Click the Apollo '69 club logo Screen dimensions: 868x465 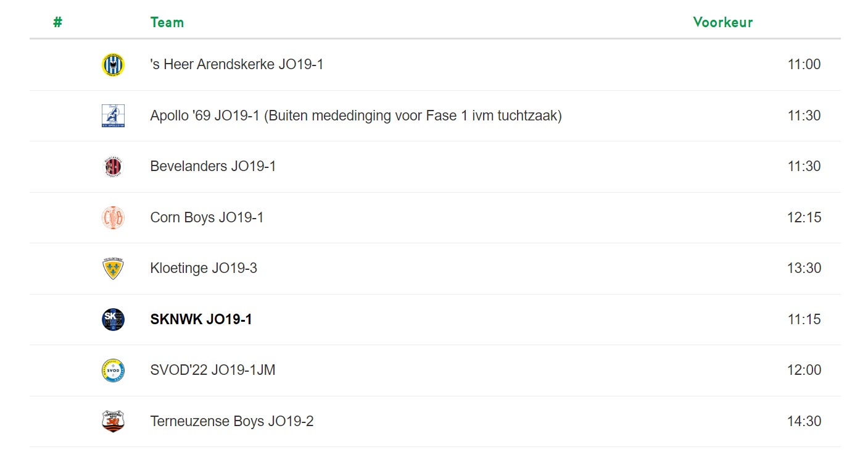coord(113,115)
